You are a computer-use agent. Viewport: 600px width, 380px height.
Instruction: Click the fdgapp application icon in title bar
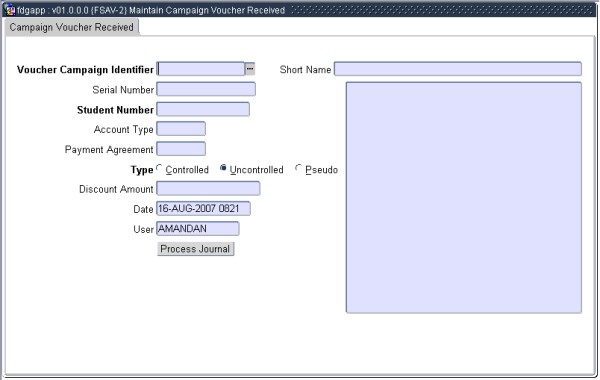point(10,10)
